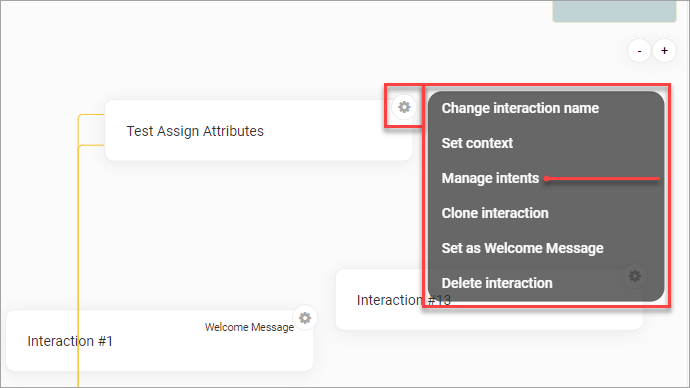Open Manage intents from the context menu
690x388 pixels.
(x=490, y=178)
